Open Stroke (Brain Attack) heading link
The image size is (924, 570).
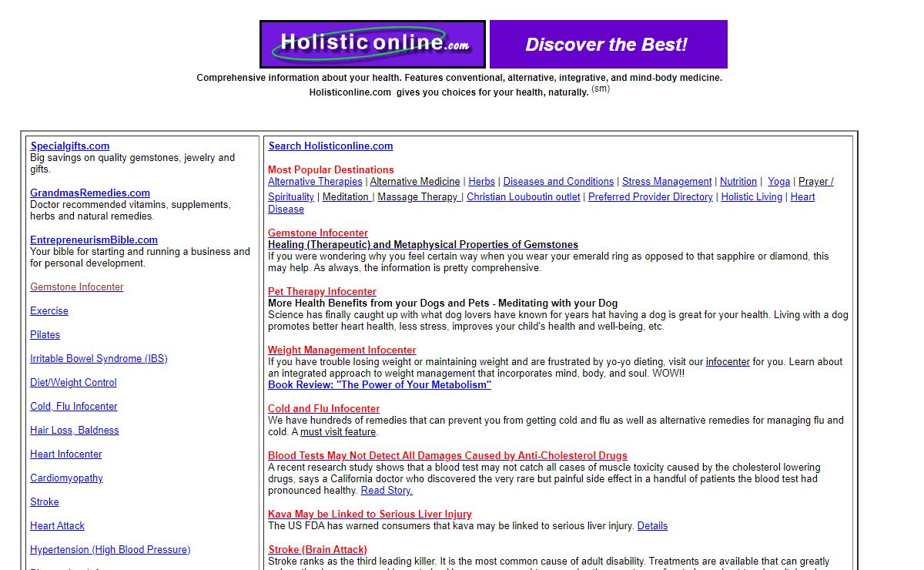click(x=317, y=549)
